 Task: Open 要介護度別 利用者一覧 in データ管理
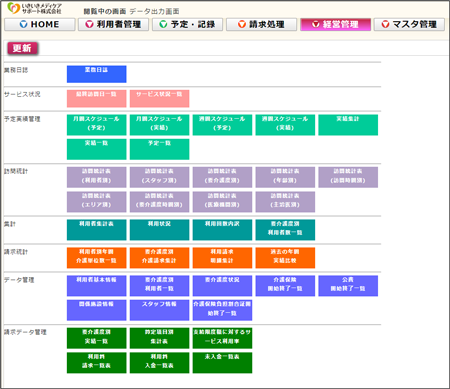pos(159,286)
